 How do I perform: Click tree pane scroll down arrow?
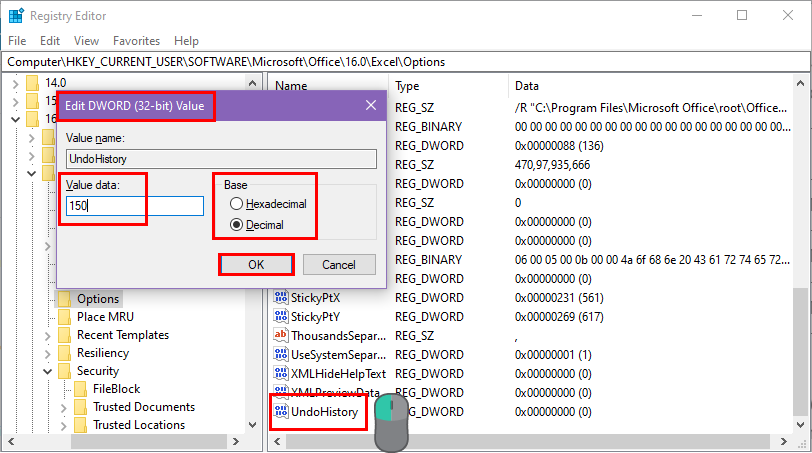252,425
